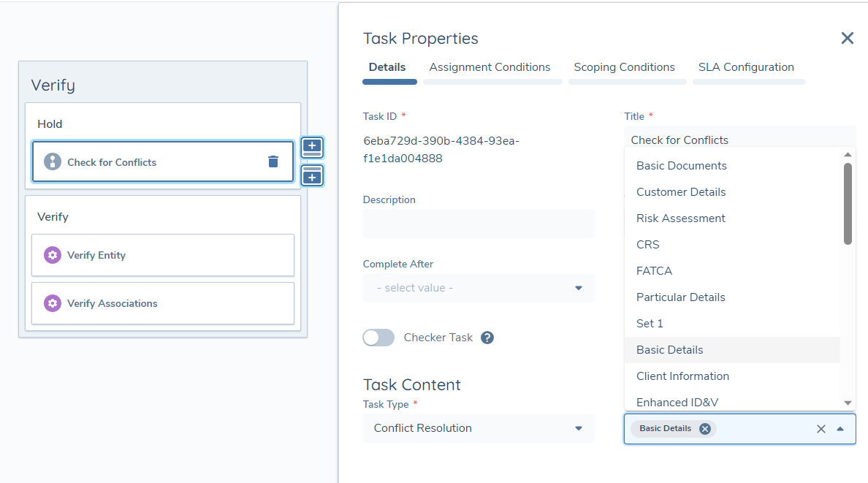Close the Task Properties panel
The image size is (868, 483).
coord(847,38)
